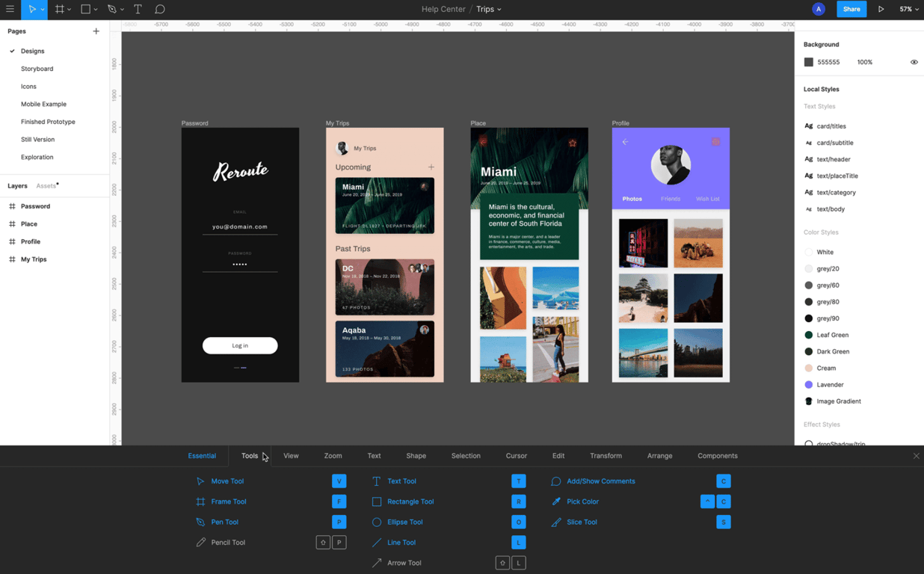Click the Pen Tool shortcut icon
This screenshot has height=574, width=924.
coord(200,522)
